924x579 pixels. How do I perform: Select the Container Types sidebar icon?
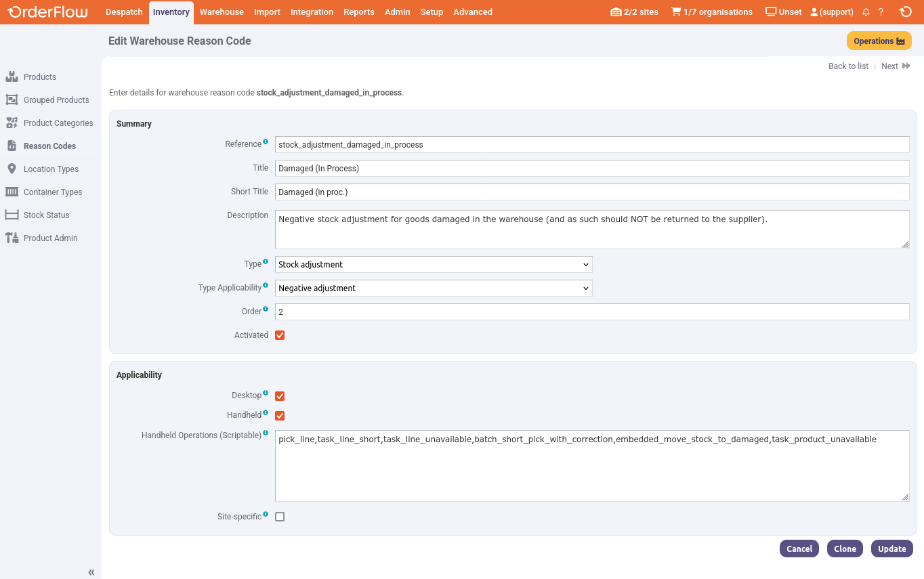[x=12, y=192]
